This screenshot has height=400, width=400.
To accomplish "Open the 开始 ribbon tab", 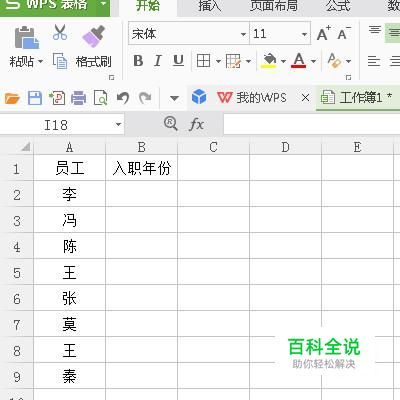I will coord(148,6).
